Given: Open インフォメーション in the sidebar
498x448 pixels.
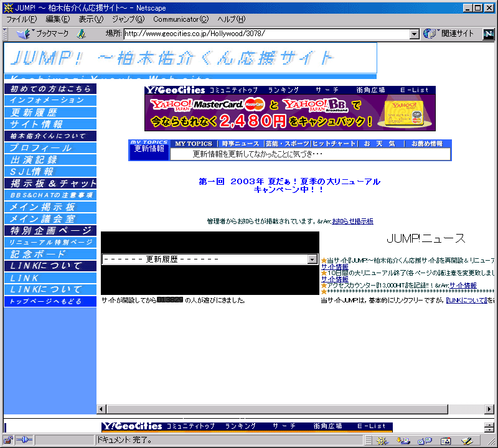Looking at the screenshot, I should point(50,100).
